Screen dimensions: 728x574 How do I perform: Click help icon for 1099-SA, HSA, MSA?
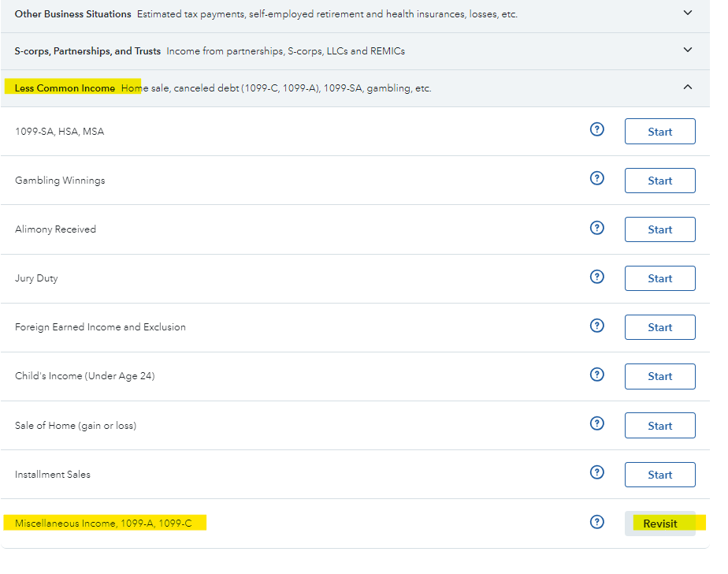pos(596,130)
